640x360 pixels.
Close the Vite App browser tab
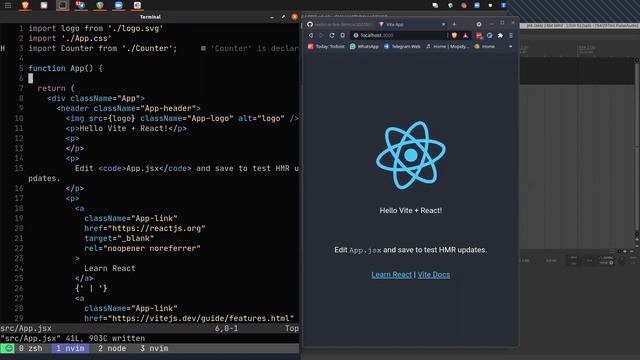443,24
